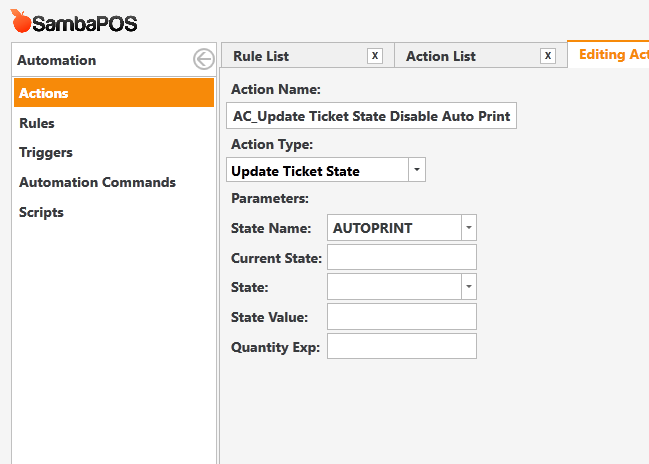This screenshot has height=464, width=649.
Task: Open Actions in Automation menu
Action: (114, 93)
